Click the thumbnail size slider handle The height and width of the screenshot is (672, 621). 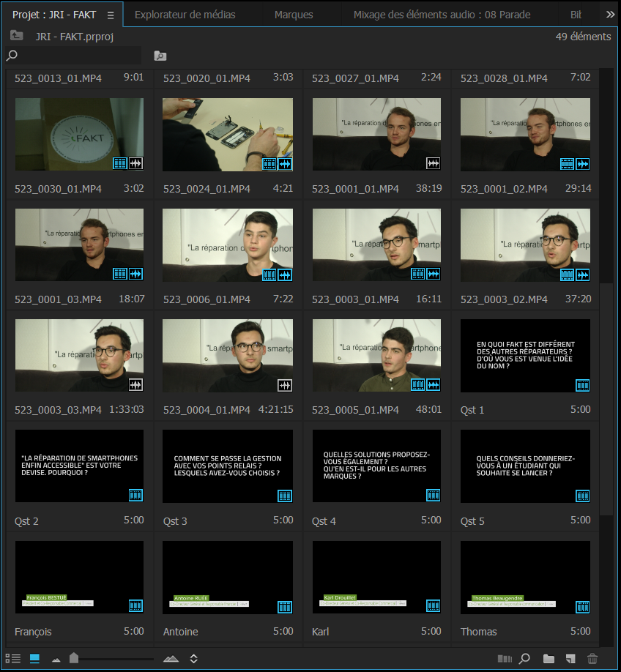pyautogui.click(x=74, y=658)
